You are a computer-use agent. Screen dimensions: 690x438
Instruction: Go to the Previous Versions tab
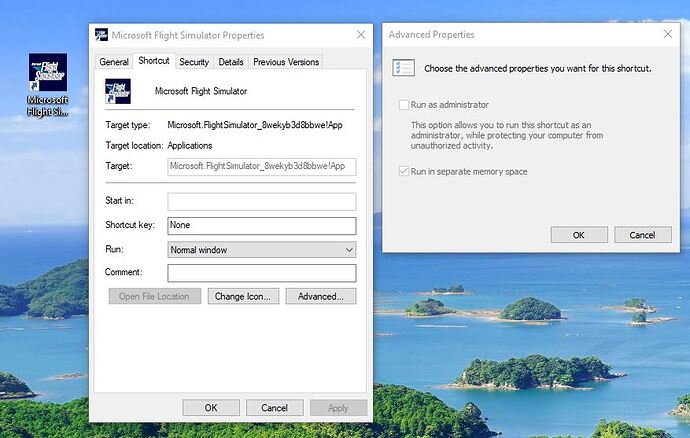[x=286, y=62]
